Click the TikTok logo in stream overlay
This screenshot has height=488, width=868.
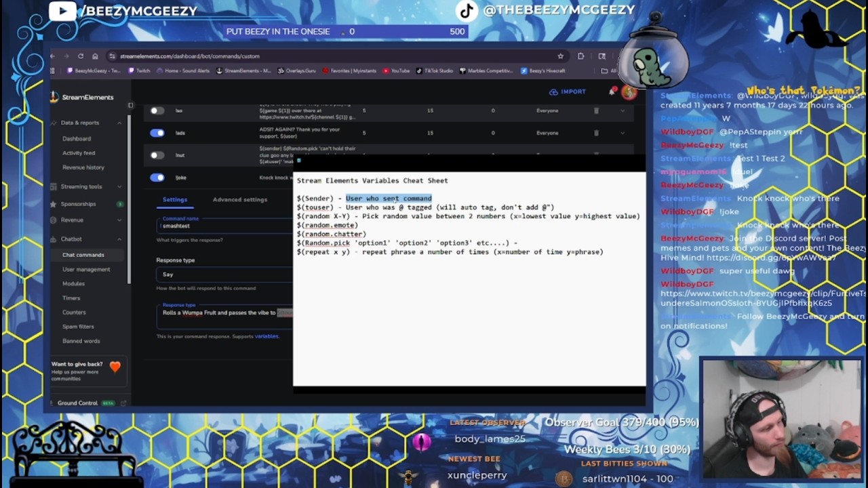[466, 10]
